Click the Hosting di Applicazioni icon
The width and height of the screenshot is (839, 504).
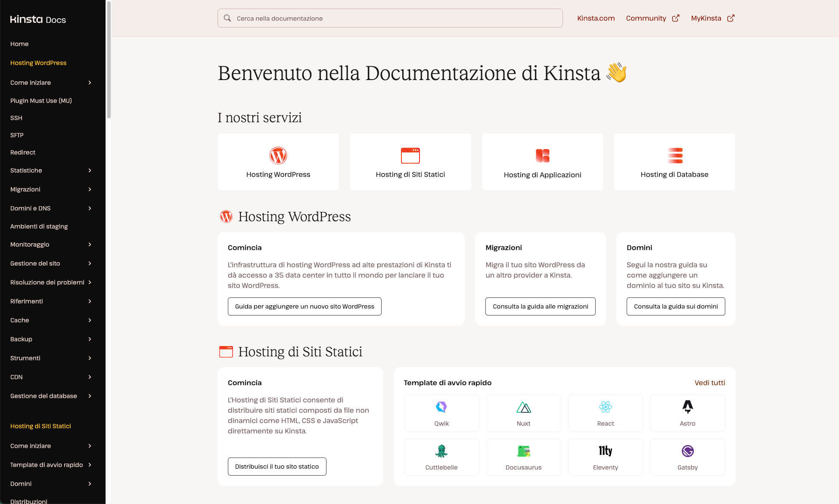[542, 155]
